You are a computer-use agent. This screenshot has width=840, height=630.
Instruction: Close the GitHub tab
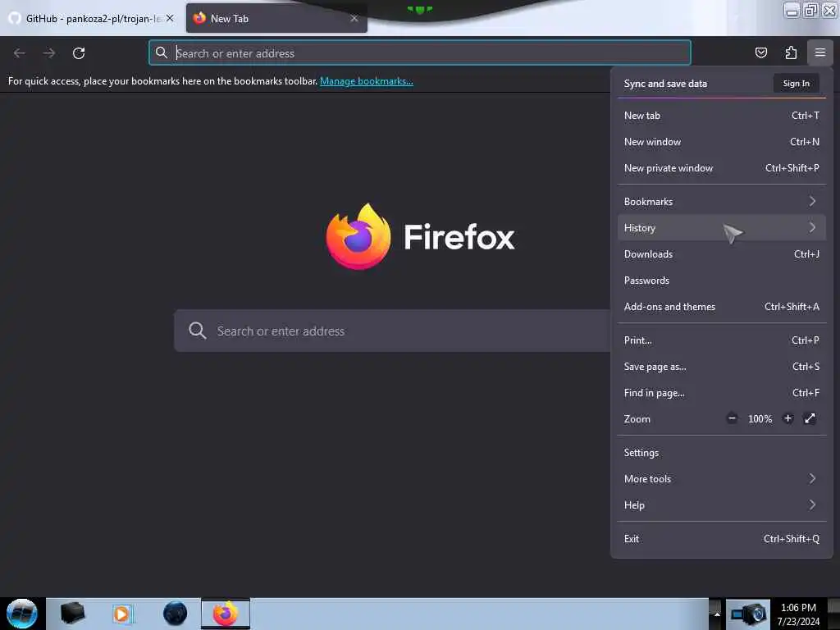point(170,18)
